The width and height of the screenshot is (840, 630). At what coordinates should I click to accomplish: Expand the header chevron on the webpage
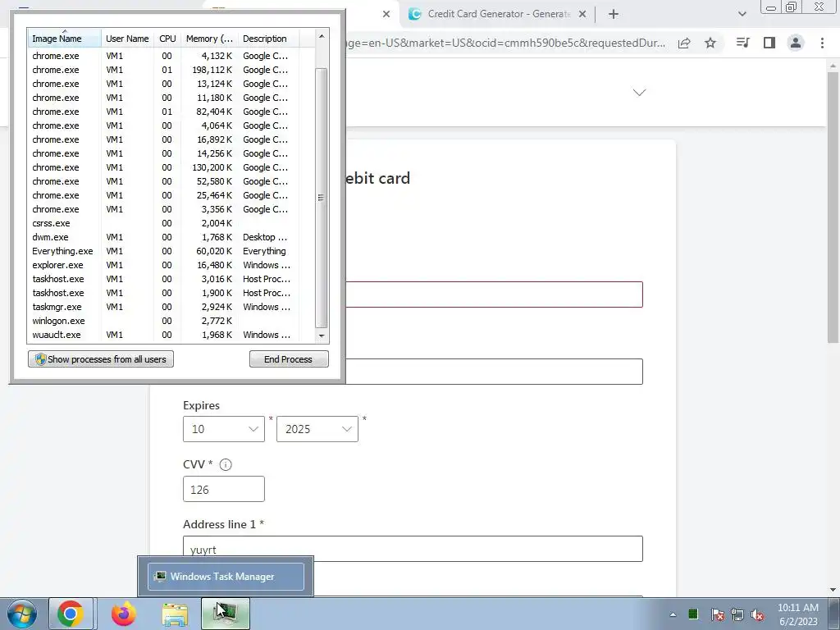point(639,92)
